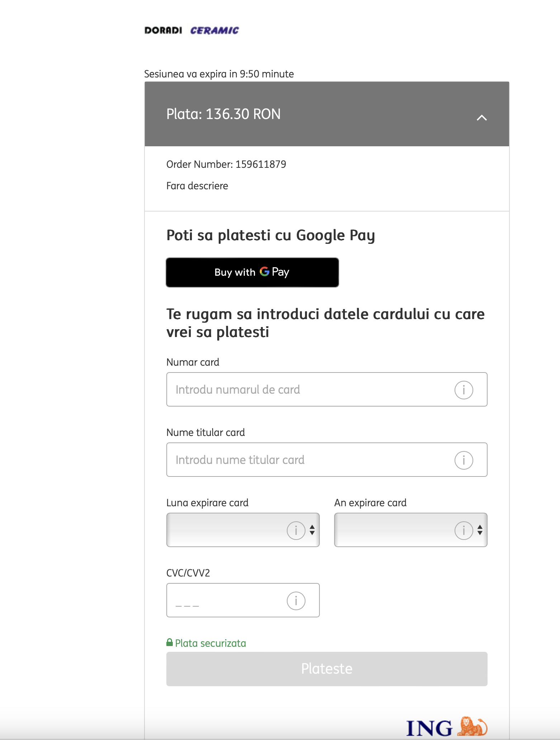Click the Doradi Ceramic logo

click(x=191, y=30)
